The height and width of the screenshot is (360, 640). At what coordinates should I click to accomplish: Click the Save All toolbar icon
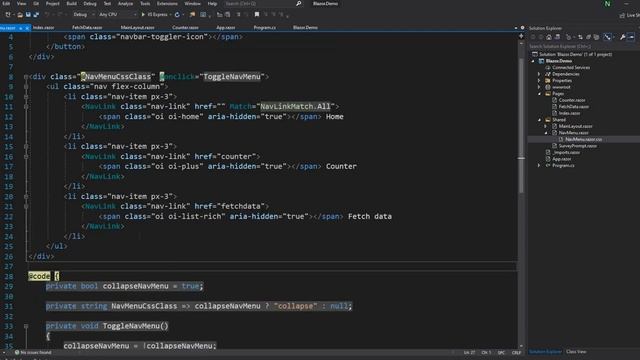(x=36, y=15)
